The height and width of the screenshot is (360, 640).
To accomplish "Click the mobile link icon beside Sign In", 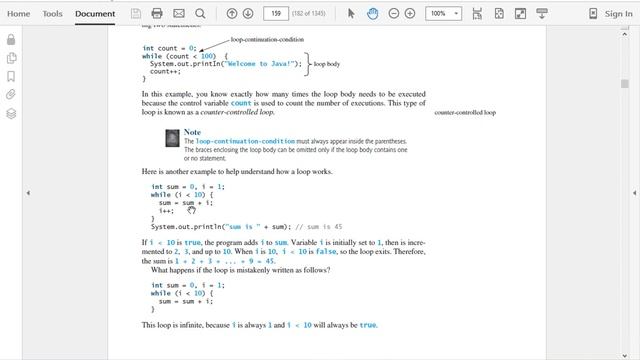I will pyautogui.click(x=593, y=13).
